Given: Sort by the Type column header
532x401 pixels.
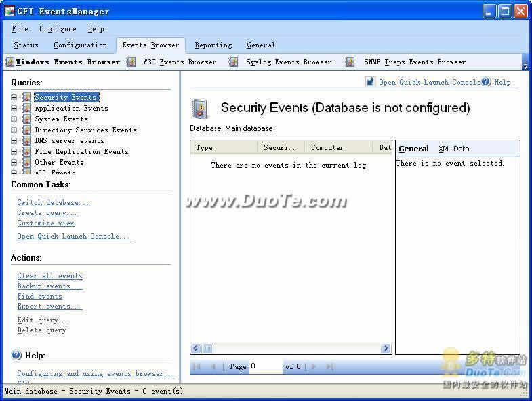Looking at the screenshot, I should [x=224, y=147].
